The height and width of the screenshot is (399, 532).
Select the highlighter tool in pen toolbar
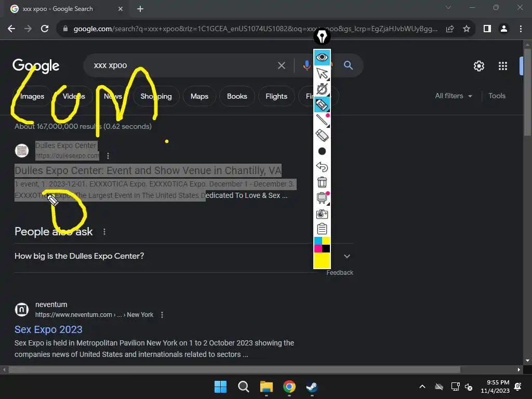click(322, 104)
